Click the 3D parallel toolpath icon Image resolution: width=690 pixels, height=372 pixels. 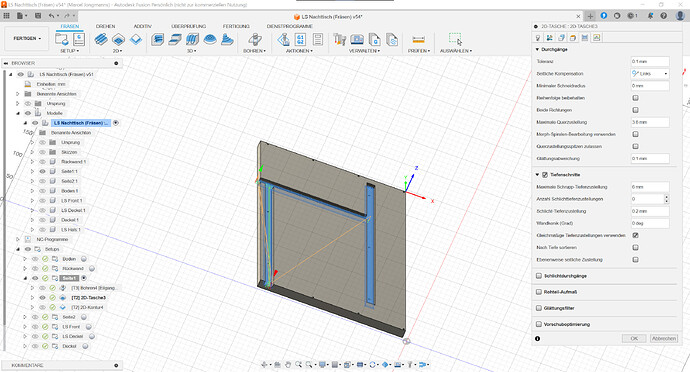[192, 40]
